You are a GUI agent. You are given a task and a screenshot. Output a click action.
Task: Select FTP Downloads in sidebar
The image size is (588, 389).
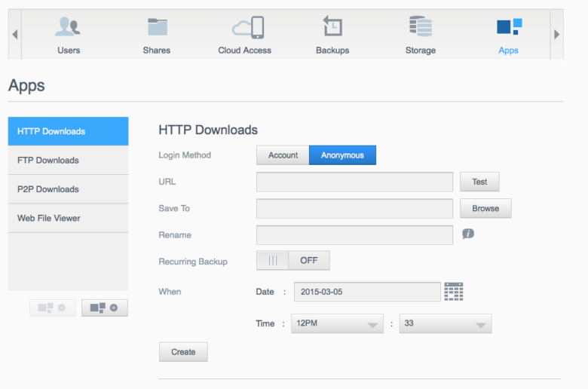click(x=69, y=160)
